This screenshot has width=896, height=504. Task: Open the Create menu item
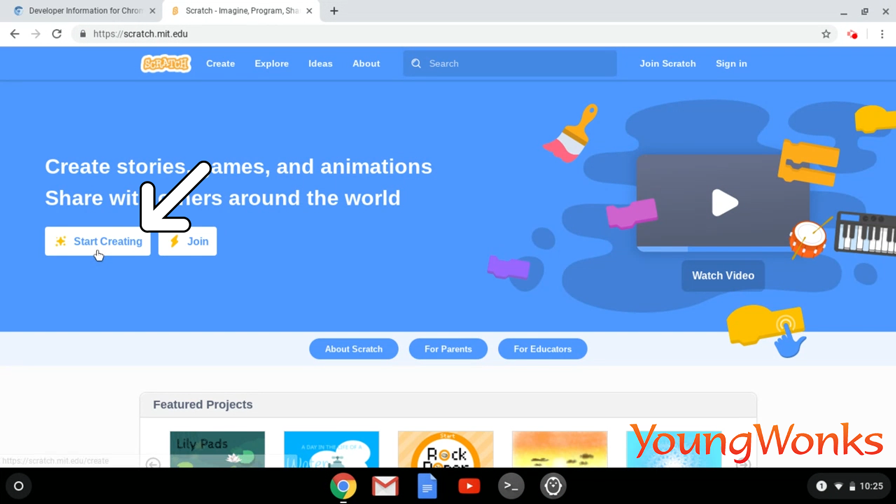[221, 63]
